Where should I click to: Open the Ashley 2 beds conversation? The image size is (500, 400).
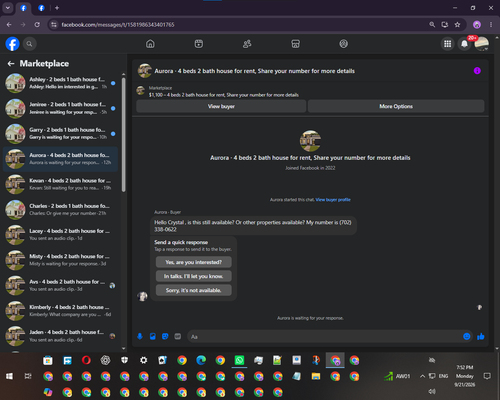click(60, 83)
